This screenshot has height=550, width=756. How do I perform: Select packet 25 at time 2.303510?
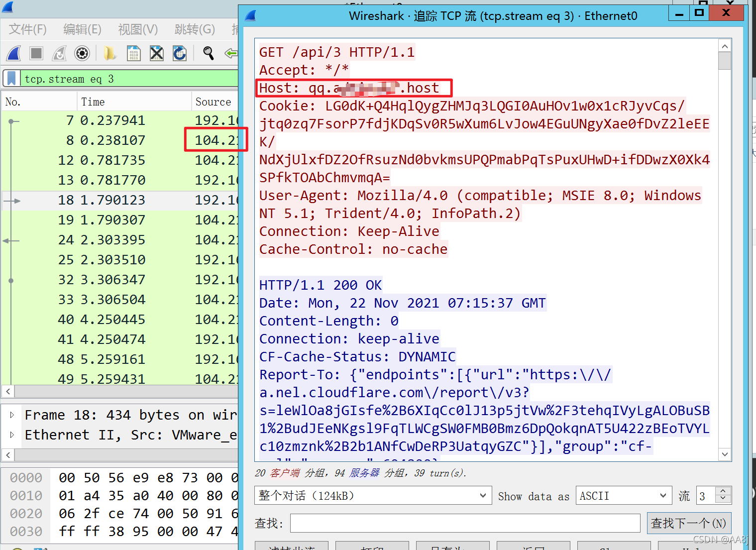[120, 260]
